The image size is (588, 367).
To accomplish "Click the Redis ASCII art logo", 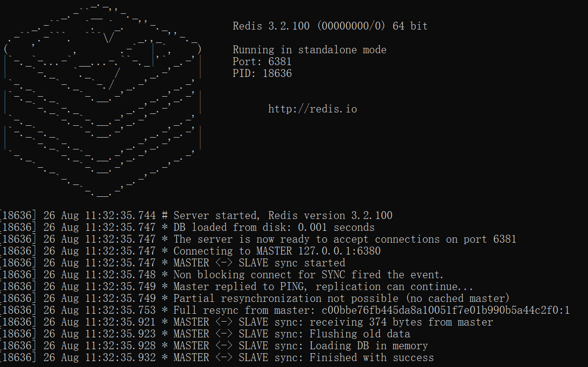I will [103, 100].
